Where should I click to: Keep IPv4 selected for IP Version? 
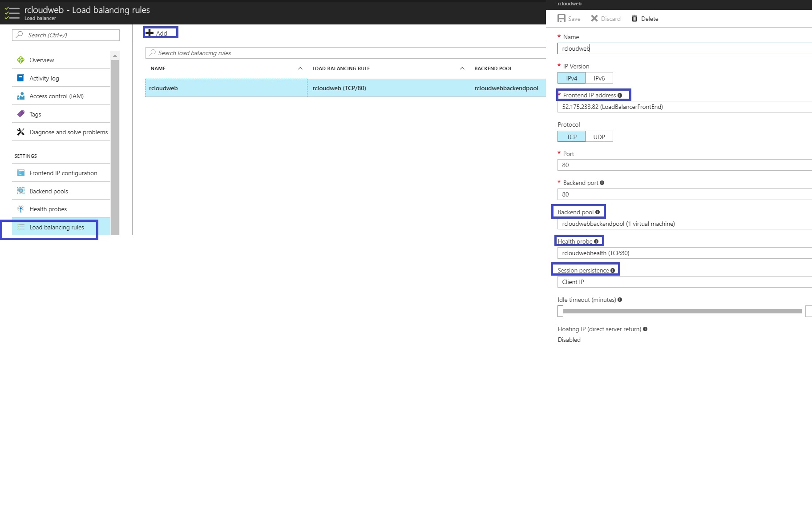(571, 78)
